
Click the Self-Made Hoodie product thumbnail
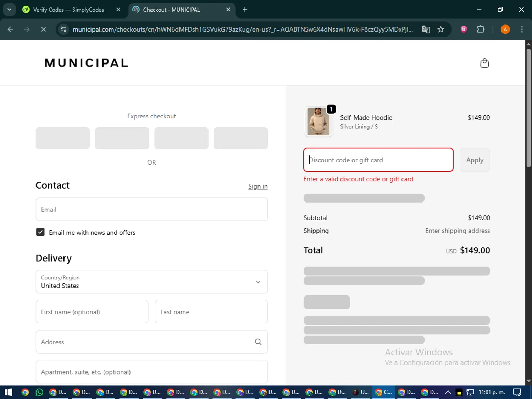point(318,122)
